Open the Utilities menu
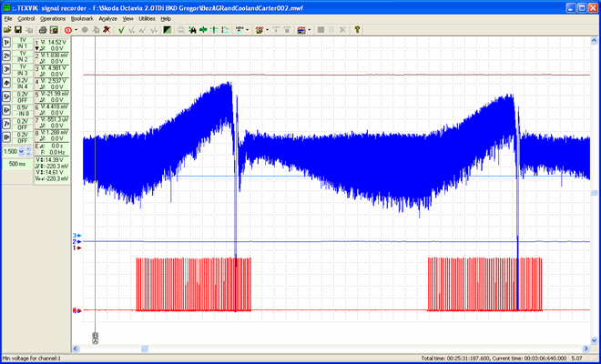This screenshot has width=601, height=364. point(147,18)
